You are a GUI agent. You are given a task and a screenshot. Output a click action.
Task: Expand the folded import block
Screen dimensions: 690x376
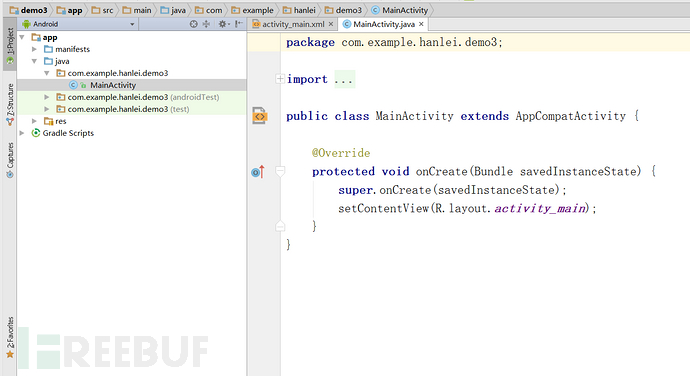pos(280,79)
